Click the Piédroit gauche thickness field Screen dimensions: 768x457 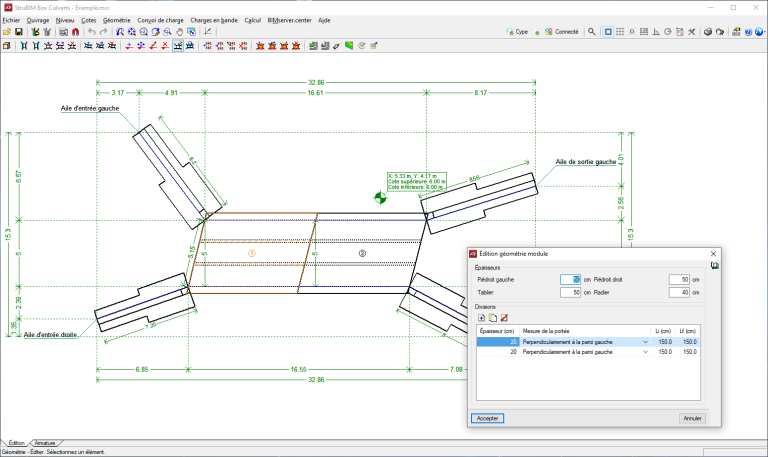(x=571, y=279)
